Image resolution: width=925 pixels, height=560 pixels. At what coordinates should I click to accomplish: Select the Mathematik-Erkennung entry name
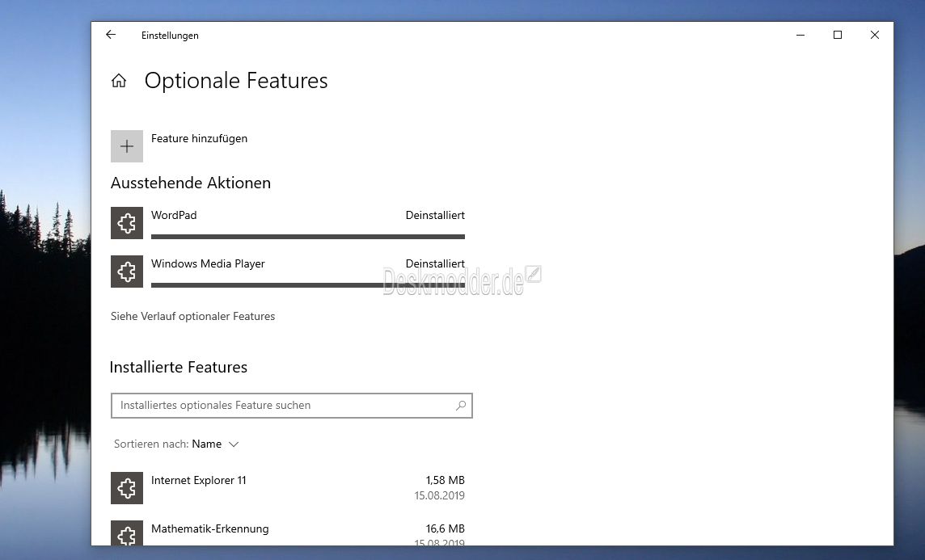(x=210, y=528)
